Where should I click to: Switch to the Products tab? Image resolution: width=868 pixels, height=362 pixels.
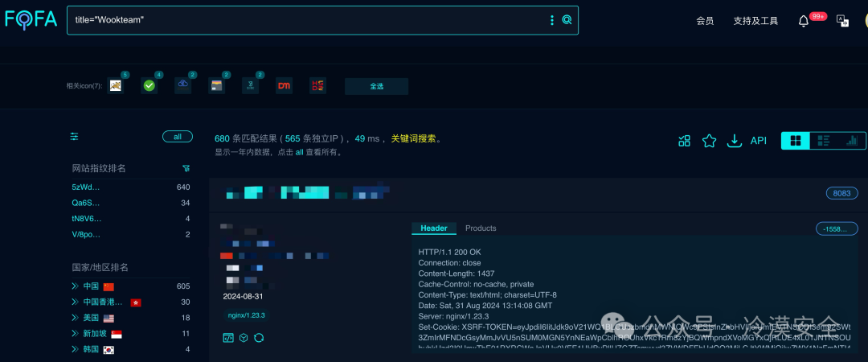pyautogui.click(x=481, y=228)
